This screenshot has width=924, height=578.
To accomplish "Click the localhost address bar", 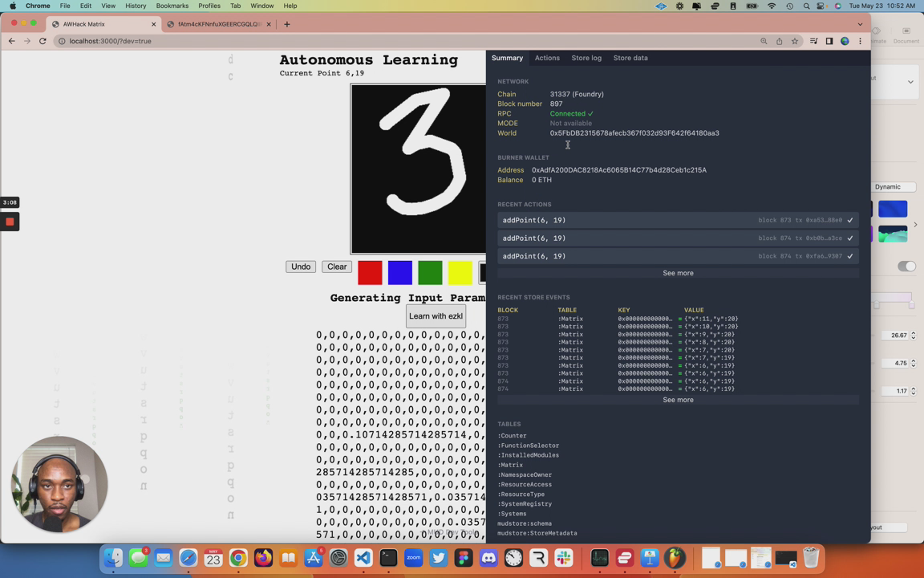I will pos(407,41).
